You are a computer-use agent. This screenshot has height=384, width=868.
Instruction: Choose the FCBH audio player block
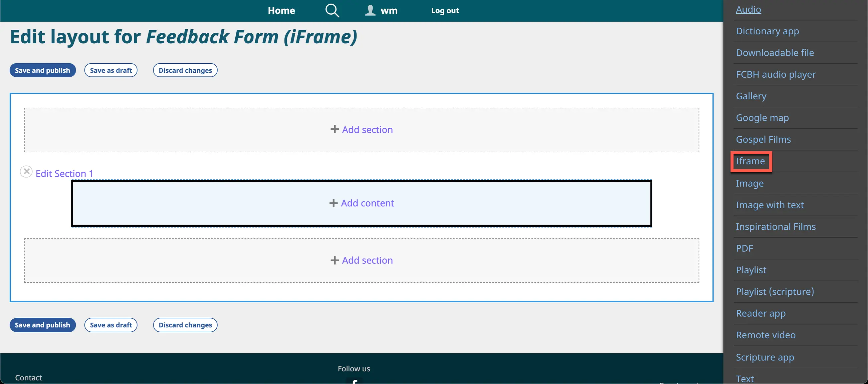tap(776, 74)
